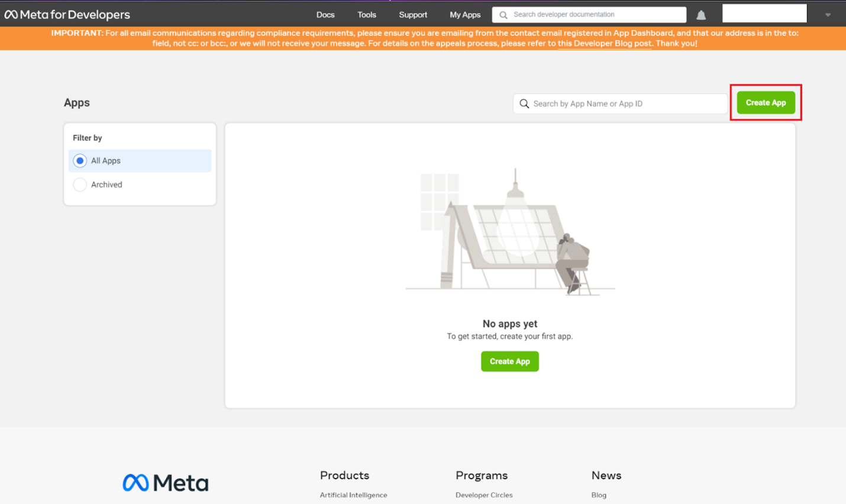The height and width of the screenshot is (504, 846).
Task: Open the Artificial Intelligence footer link
Action: (354, 495)
